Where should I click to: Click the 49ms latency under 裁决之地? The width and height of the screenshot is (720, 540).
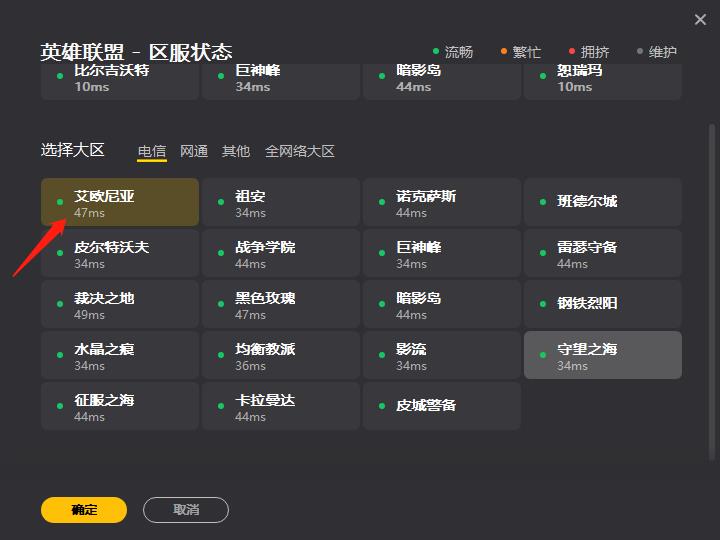coord(89,315)
